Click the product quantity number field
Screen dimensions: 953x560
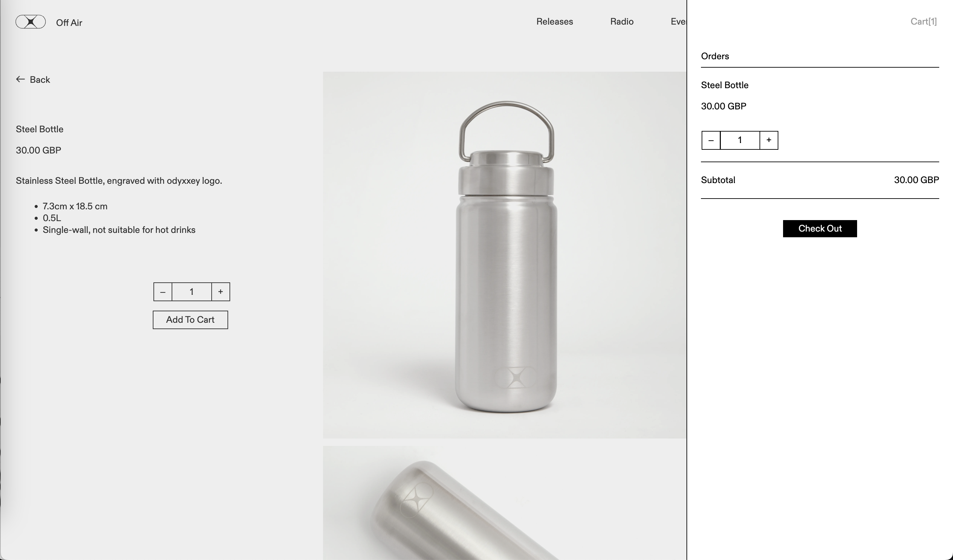192,292
